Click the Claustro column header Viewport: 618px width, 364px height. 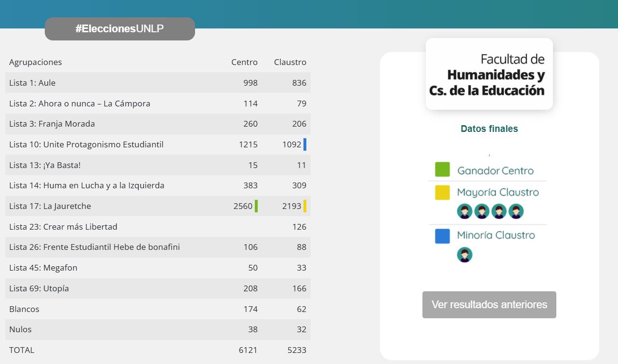[290, 62]
